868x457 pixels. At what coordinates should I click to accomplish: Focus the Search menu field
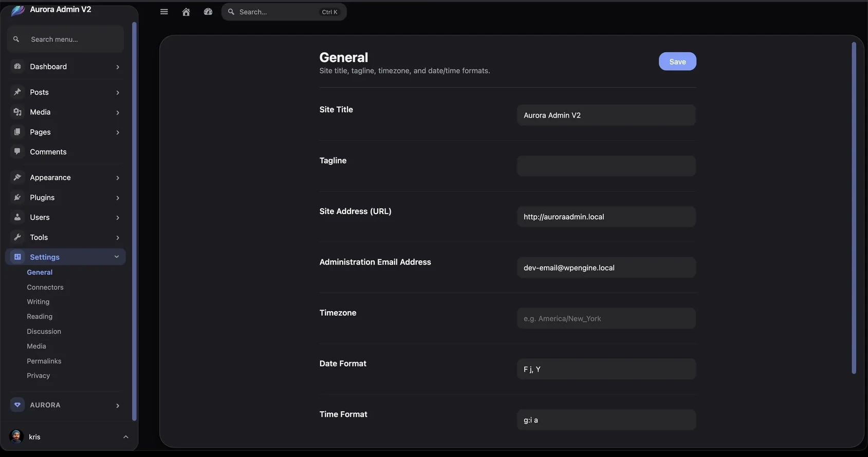click(x=66, y=39)
